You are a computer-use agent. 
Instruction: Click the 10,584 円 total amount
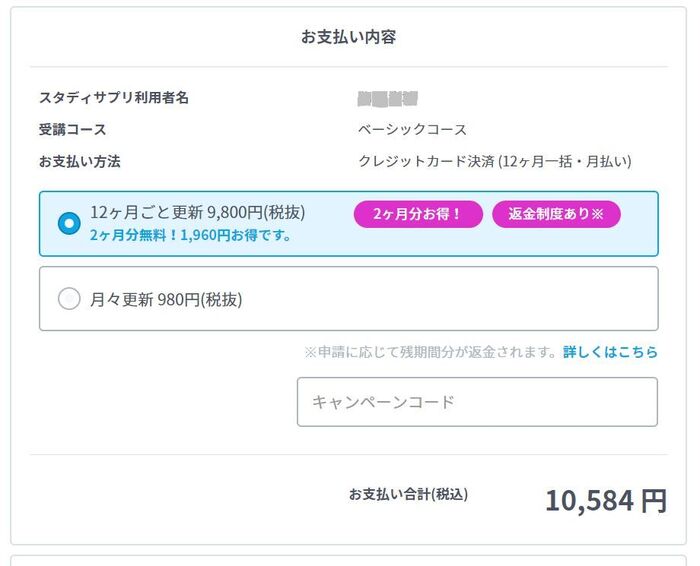[605, 500]
